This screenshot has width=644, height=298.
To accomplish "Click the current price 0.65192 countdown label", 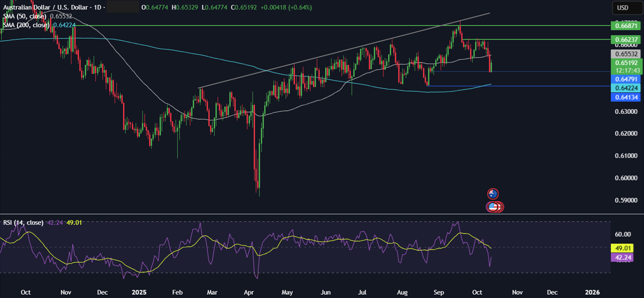I will (625, 66).
